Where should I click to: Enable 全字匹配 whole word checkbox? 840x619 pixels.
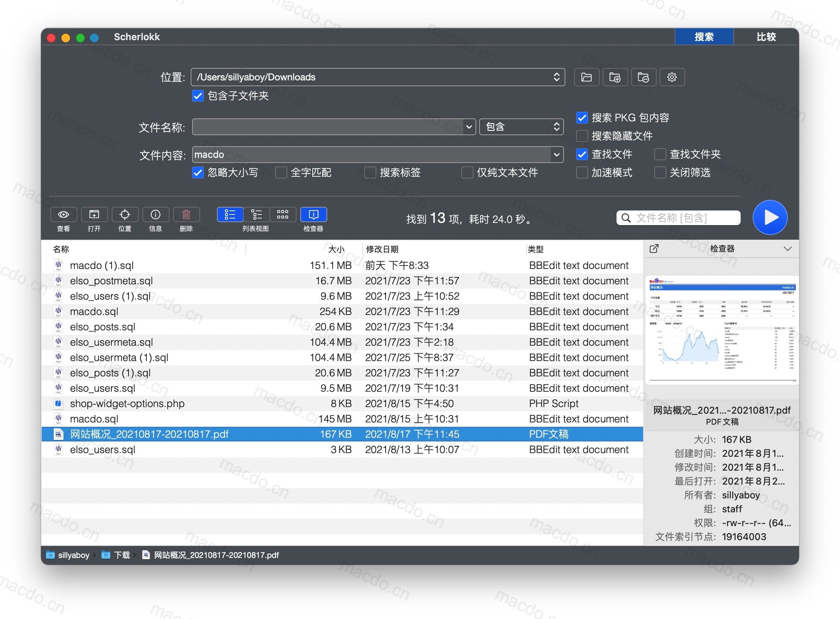coord(281,172)
